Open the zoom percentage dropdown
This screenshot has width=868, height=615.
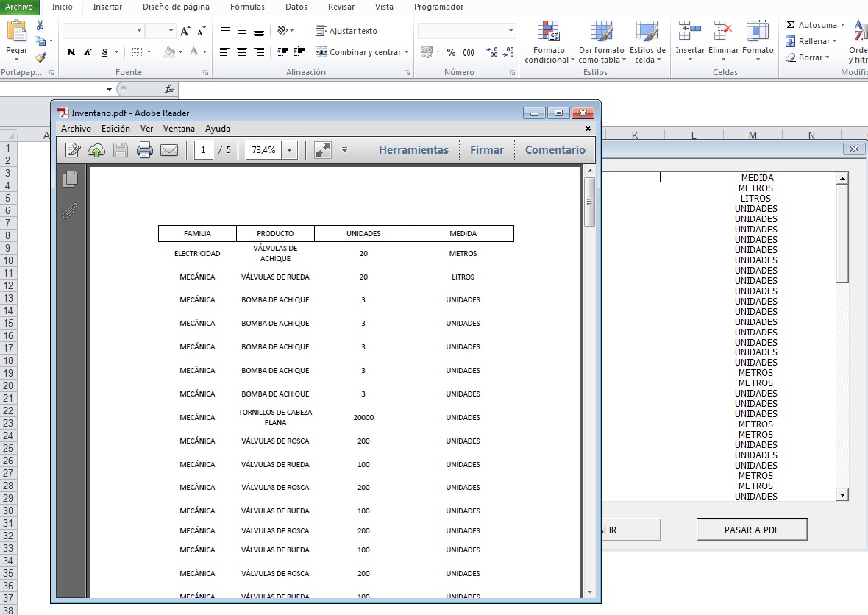click(x=289, y=150)
